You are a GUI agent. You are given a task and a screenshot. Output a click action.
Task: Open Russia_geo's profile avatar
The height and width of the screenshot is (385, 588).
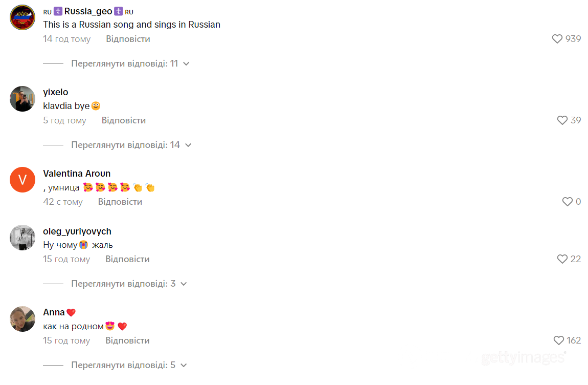pos(22,17)
